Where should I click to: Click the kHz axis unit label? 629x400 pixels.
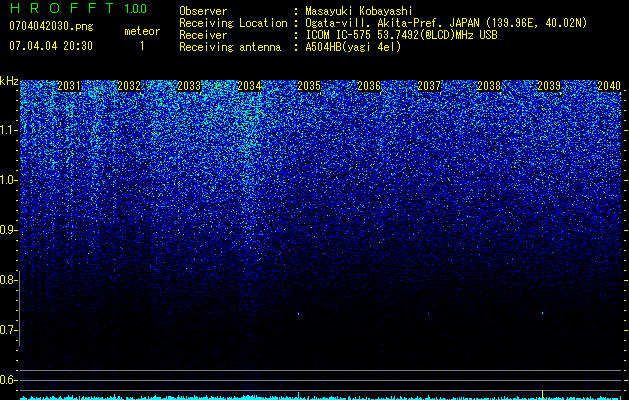click(9, 81)
